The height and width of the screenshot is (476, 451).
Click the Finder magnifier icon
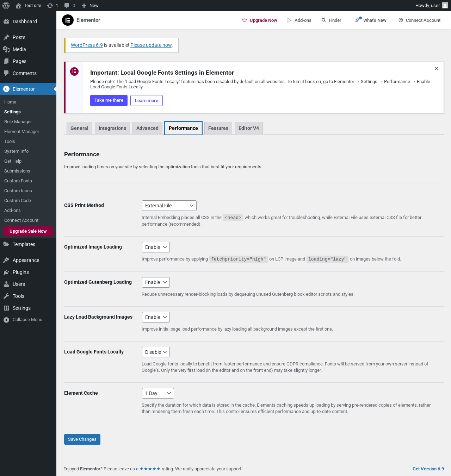(323, 20)
